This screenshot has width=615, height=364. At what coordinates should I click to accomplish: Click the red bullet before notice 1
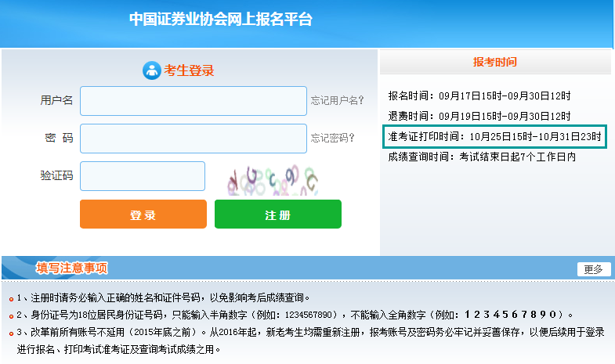pyautogui.click(x=10, y=298)
